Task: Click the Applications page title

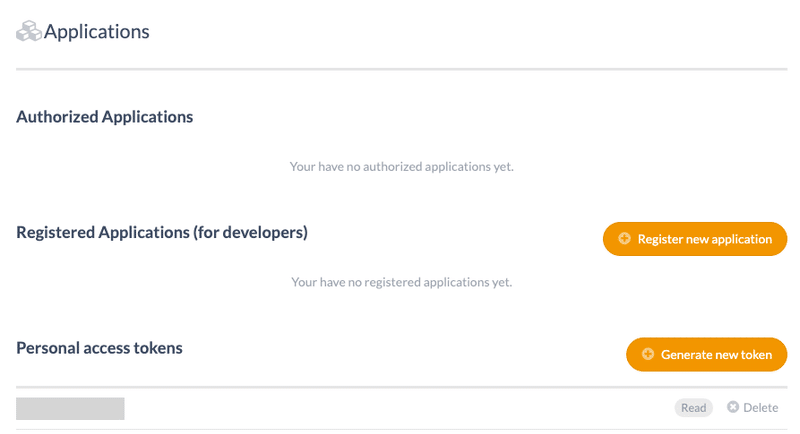Action: (x=96, y=32)
